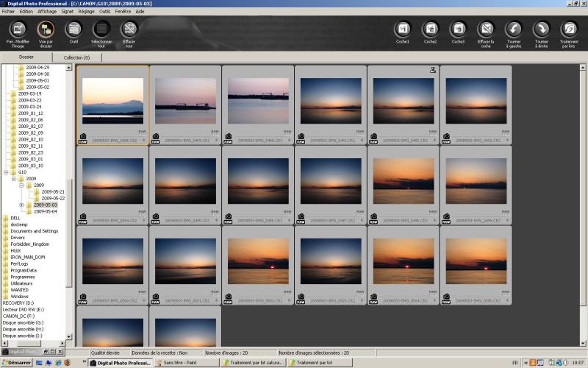The width and height of the screenshot is (588, 368).
Task: Select the 2009-05-04 folder in tree
Action: coord(46,211)
